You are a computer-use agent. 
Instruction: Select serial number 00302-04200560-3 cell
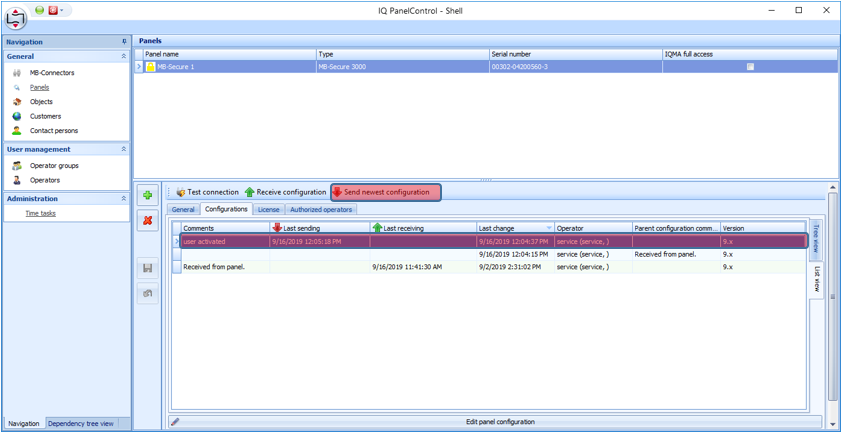(576, 67)
